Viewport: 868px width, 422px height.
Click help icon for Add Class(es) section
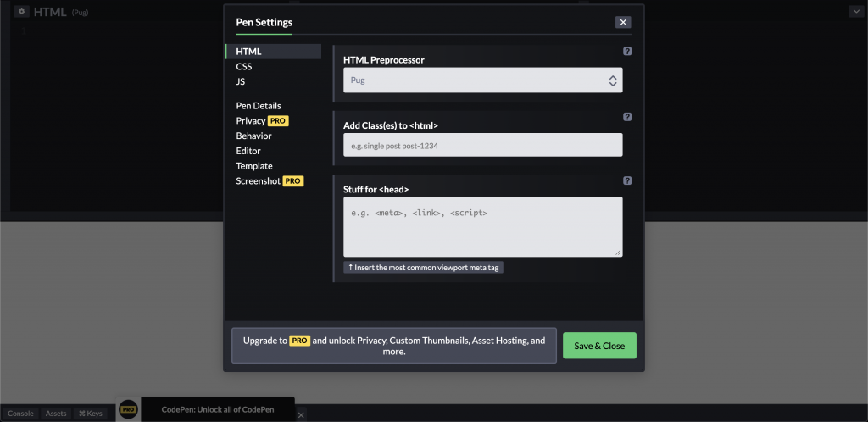pos(627,117)
